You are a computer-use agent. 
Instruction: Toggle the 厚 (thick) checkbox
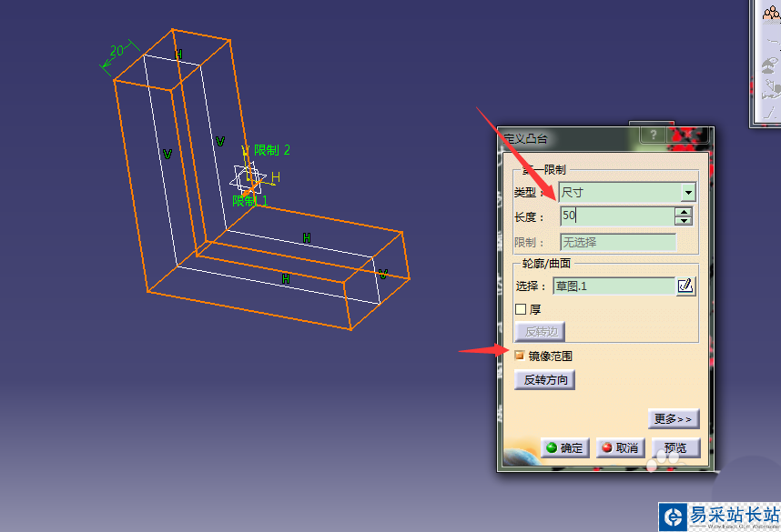point(521,309)
